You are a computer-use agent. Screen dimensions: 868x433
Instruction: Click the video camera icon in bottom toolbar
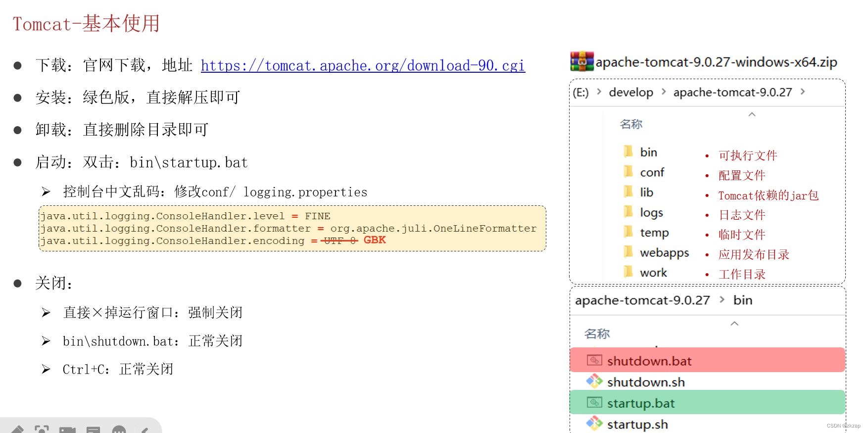click(x=67, y=429)
